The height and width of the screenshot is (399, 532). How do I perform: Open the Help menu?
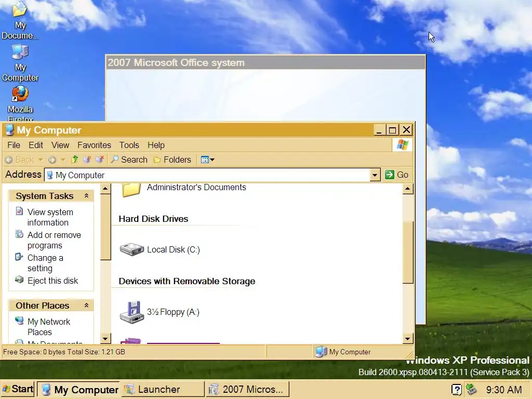[x=156, y=145]
